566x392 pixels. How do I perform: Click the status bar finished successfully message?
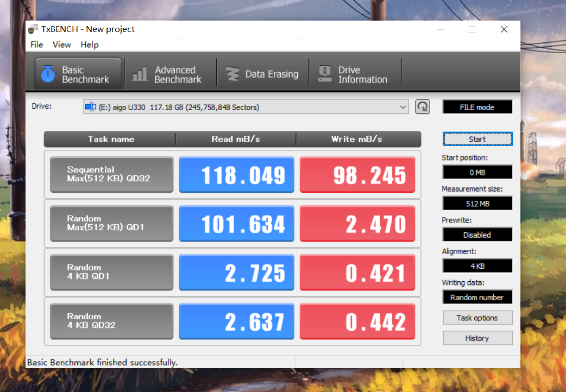click(103, 362)
